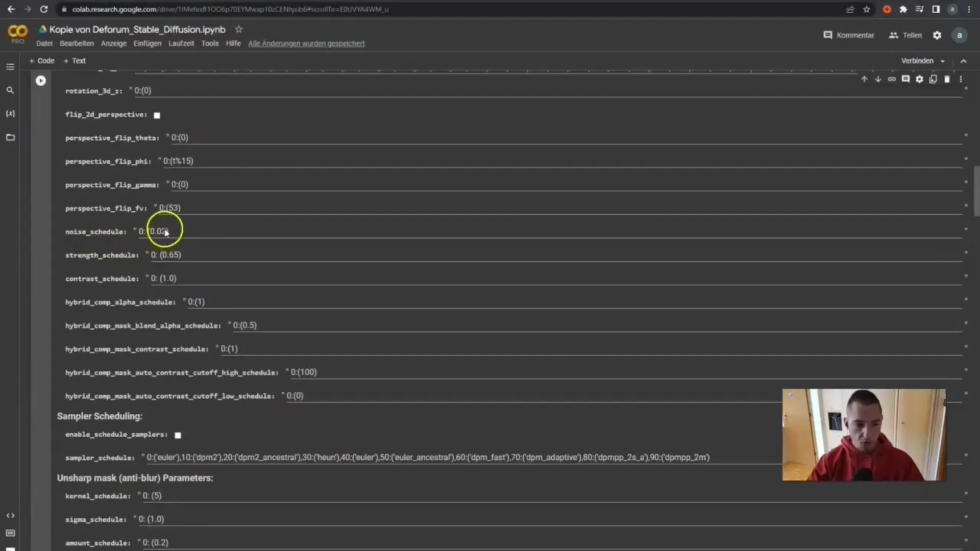Edit the perspective_flip_fv field
980x551 pixels.
pyautogui.click(x=559, y=208)
